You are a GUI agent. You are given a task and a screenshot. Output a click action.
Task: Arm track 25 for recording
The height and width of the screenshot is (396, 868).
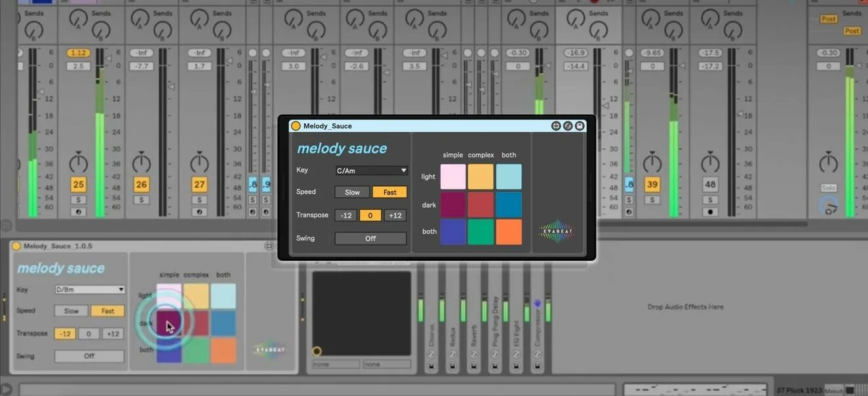point(79,212)
